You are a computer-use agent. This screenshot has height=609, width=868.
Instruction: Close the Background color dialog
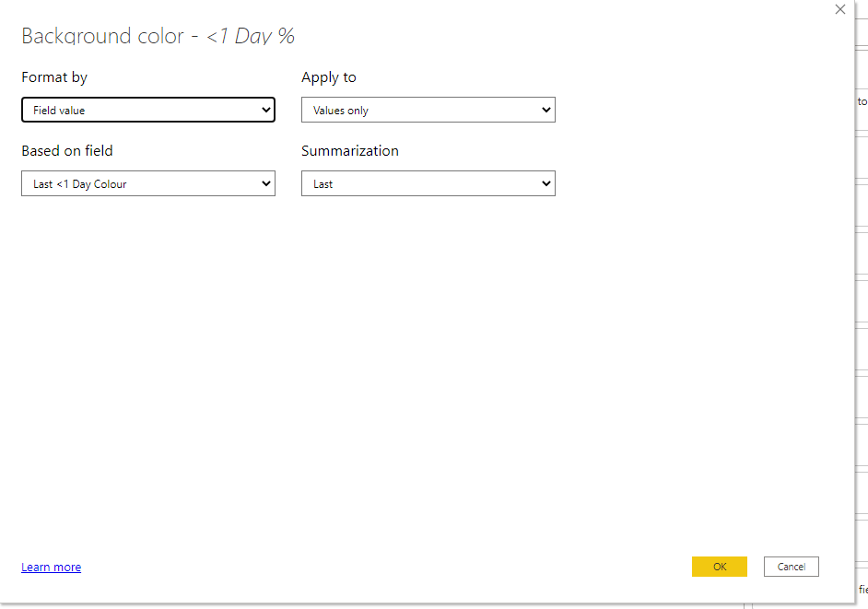[839, 9]
